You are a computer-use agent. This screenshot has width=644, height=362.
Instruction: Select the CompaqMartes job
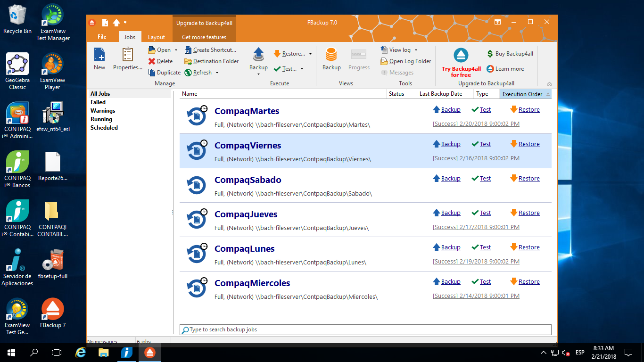coord(365,116)
